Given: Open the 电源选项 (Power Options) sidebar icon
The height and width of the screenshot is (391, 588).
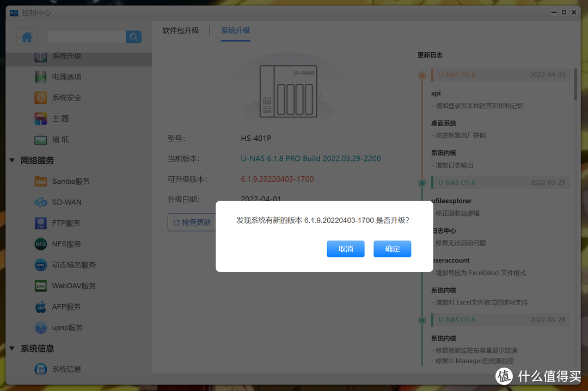Looking at the screenshot, I should 40,77.
